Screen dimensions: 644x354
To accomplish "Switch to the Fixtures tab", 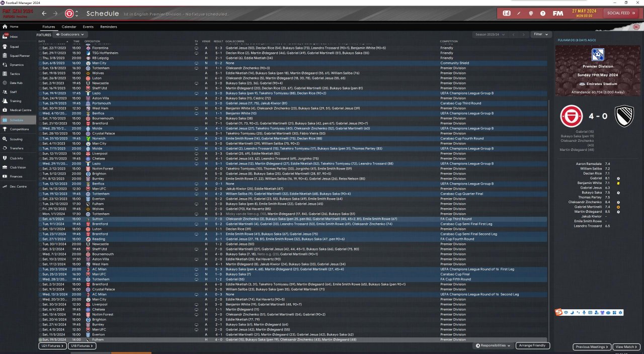I will coord(49,27).
